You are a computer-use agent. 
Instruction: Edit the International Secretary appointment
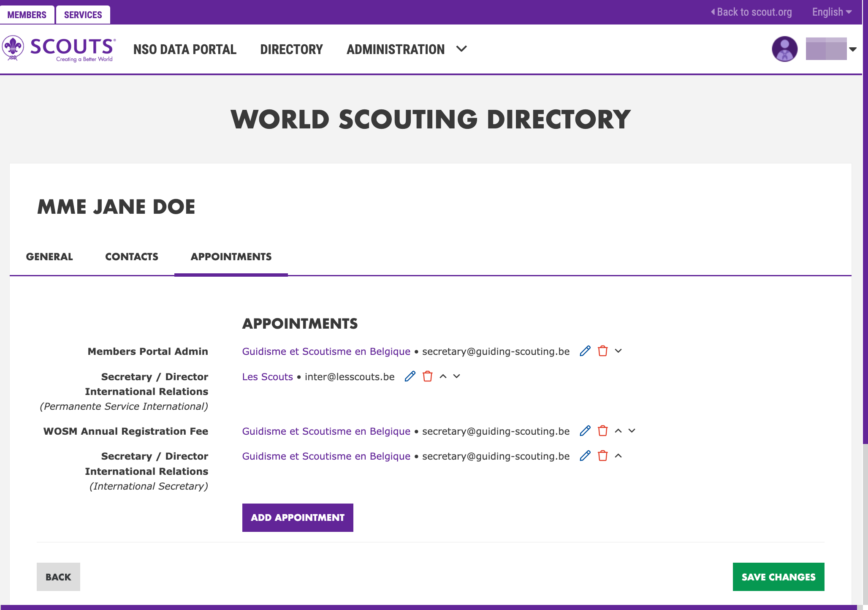[585, 456]
